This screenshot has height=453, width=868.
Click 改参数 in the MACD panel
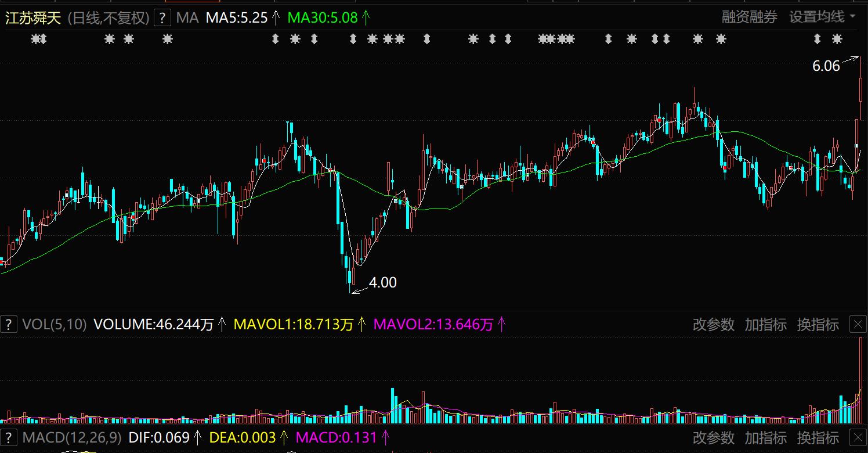pos(714,437)
